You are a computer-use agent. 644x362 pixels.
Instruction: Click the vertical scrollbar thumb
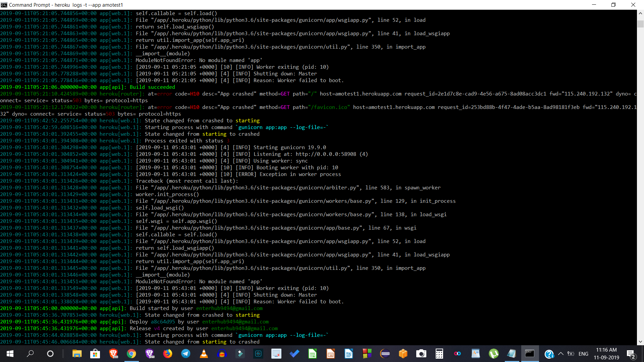coord(640,24)
